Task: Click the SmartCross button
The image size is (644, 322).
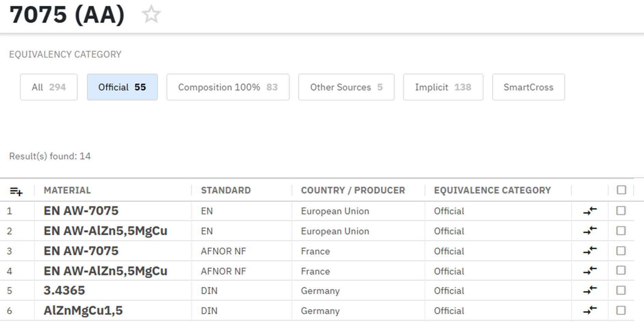Action: [528, 87]
